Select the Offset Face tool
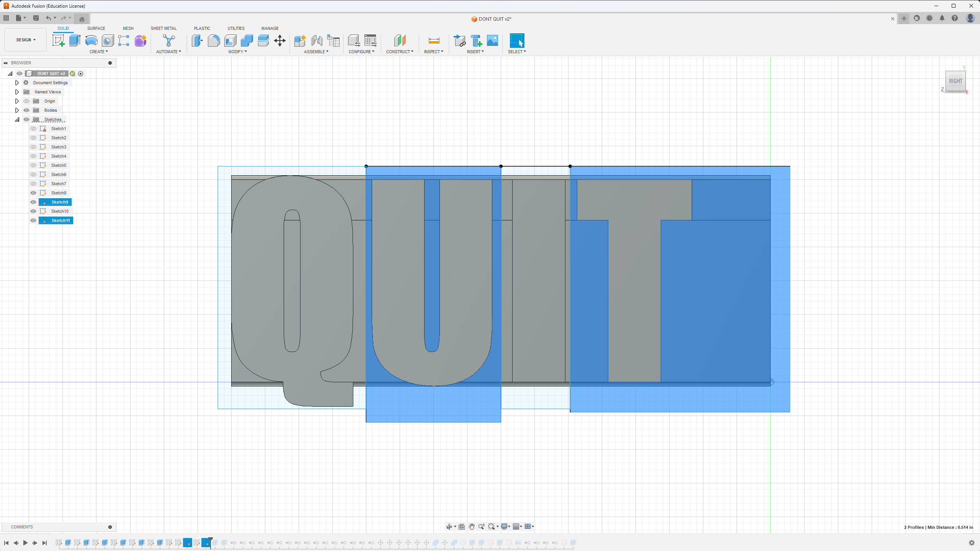Viewport: 980px width, 551px height. [263, 41]
